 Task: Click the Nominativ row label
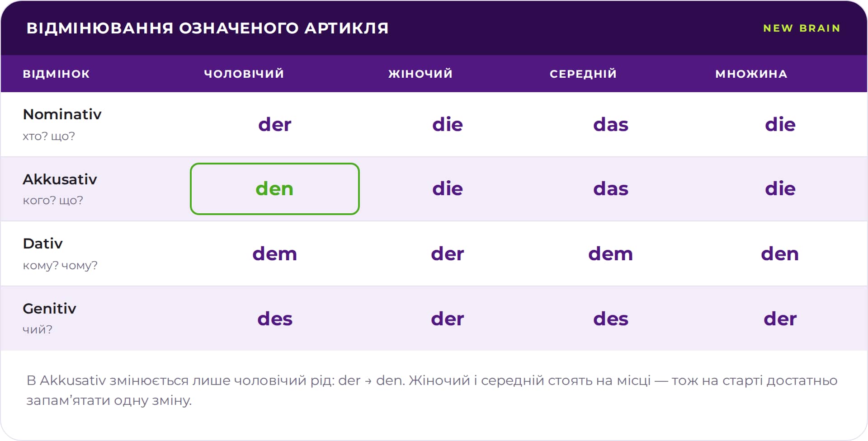62,114
